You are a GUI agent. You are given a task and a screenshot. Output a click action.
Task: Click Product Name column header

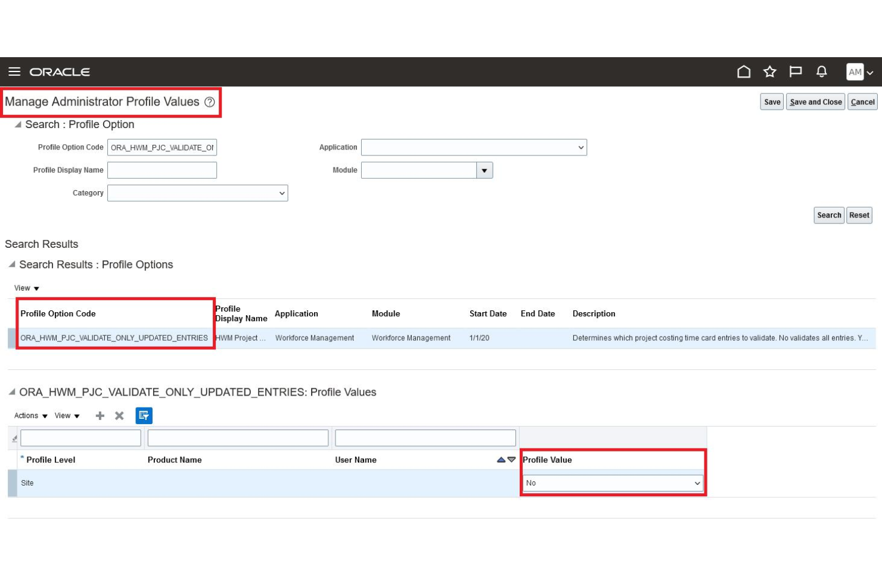point(175,460)
